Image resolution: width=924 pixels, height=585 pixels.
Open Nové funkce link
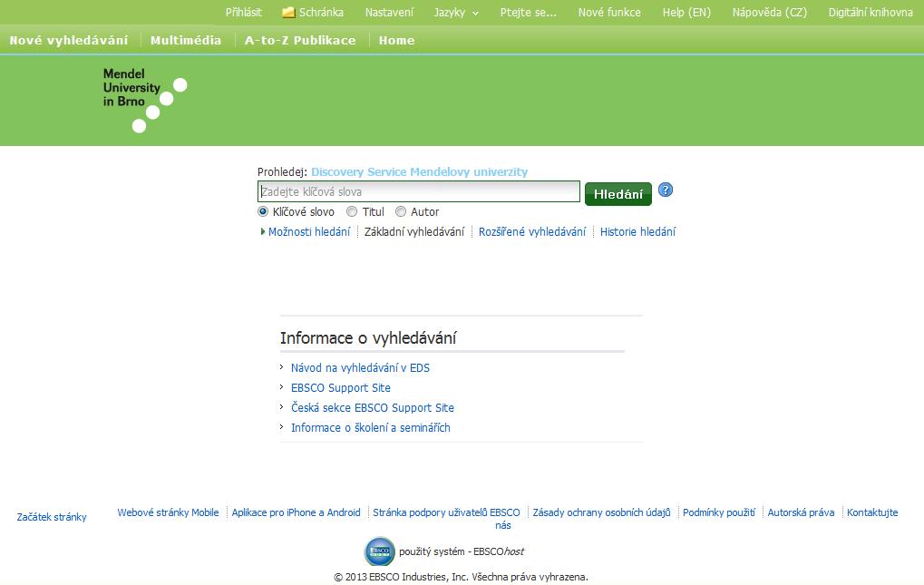pos(609,13)
